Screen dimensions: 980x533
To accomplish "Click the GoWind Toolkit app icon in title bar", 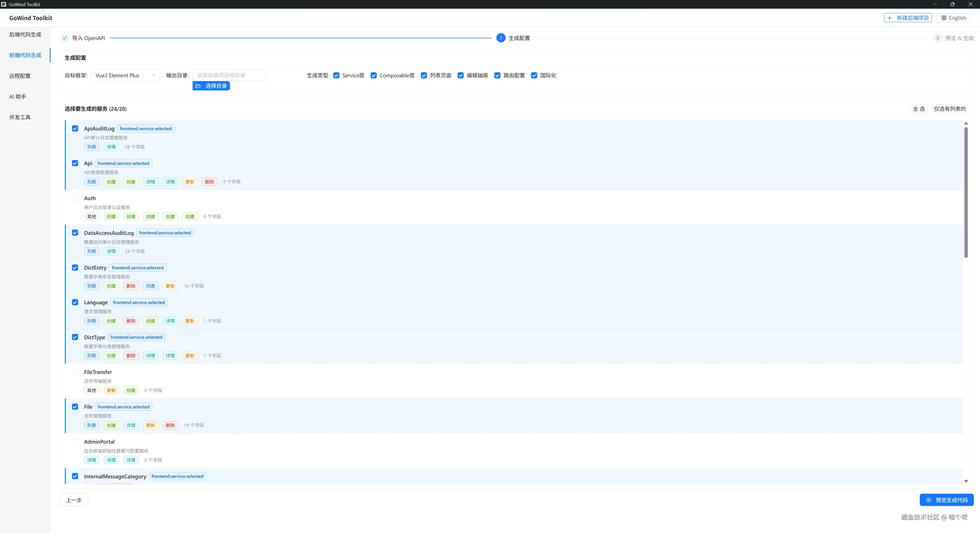I will (4, 4).
